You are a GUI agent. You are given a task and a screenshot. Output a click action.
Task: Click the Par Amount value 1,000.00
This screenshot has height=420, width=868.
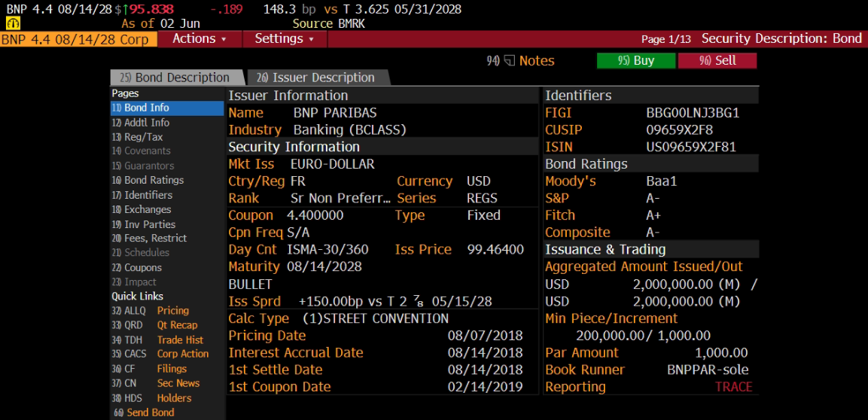pyautogui.click(x=721, y=353)
